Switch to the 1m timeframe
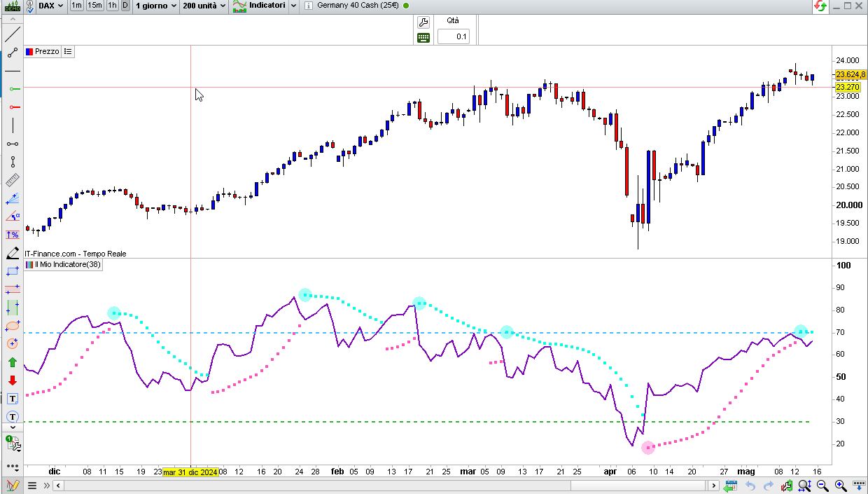 pyautogui.click(x=76, y=6)
